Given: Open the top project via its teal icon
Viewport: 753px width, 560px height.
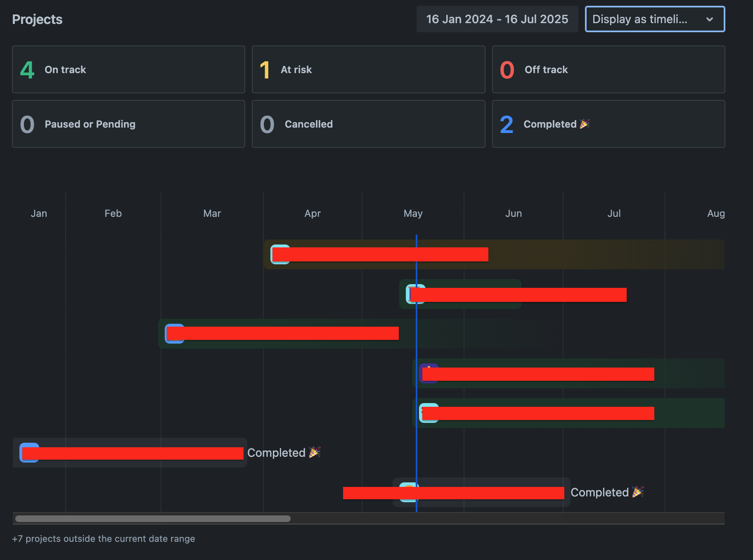Looking at the screenshot, I should (280, 254).
